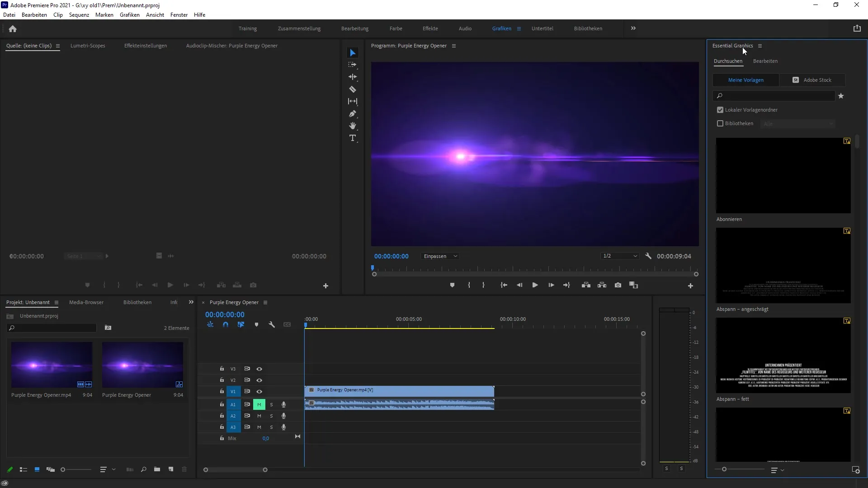Toggle V2 track output eye
868x488 pixels.
coord(259,380)
